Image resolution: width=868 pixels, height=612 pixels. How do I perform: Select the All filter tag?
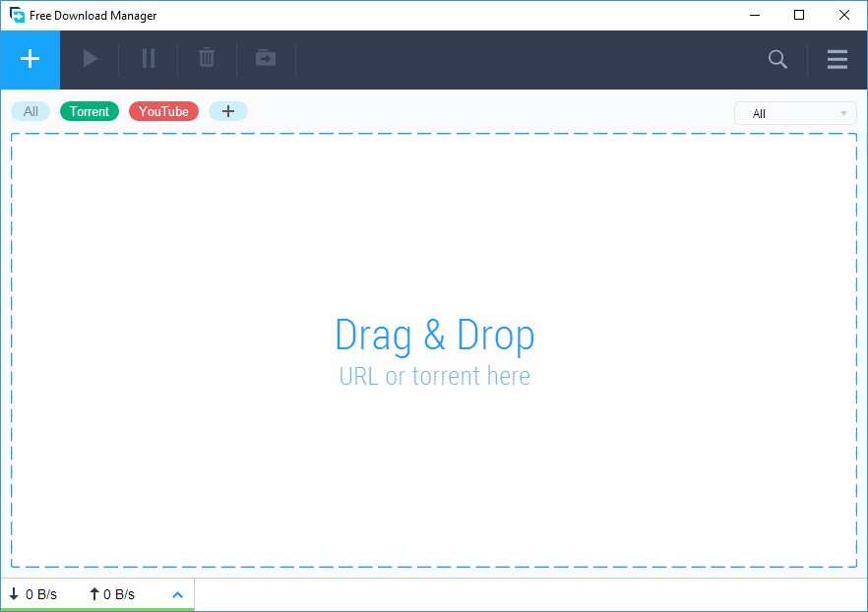(30, 111)
